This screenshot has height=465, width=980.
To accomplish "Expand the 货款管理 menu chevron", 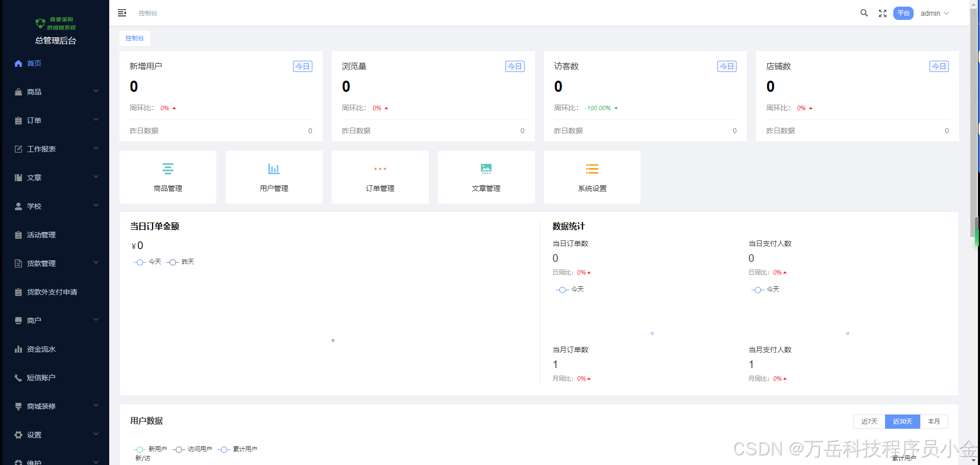I will 96,263.
